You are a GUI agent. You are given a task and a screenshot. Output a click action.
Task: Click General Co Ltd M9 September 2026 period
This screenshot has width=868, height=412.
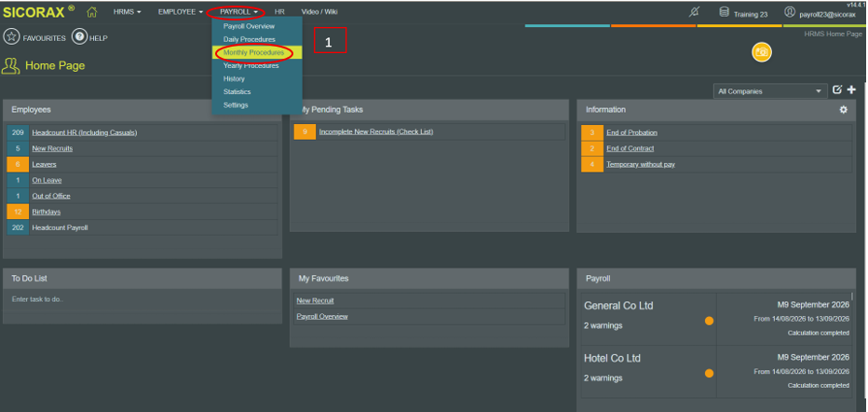tap(813, 305)
